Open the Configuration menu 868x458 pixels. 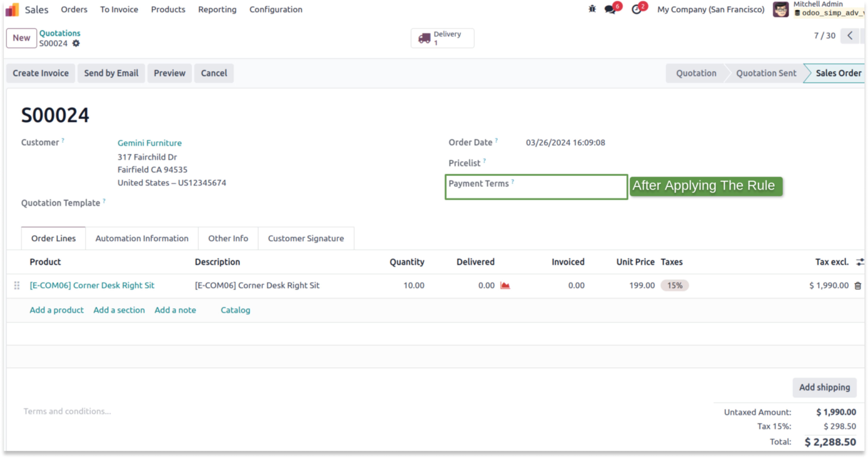pos(276,9)
